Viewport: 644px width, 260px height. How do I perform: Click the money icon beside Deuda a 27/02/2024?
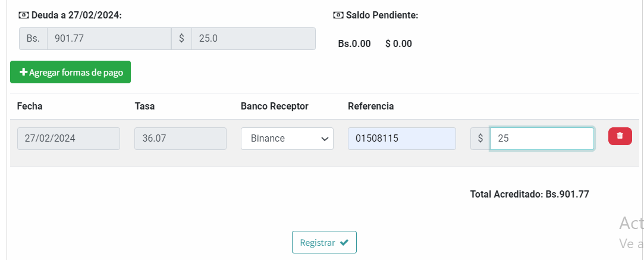tap(24, 15)
